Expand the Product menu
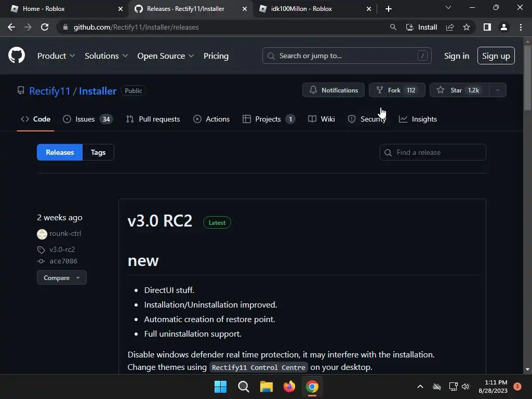 point(56,56)
